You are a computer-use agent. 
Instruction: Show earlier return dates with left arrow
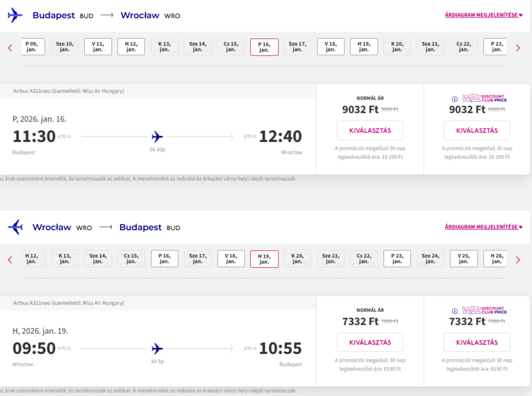click(10, 260)
